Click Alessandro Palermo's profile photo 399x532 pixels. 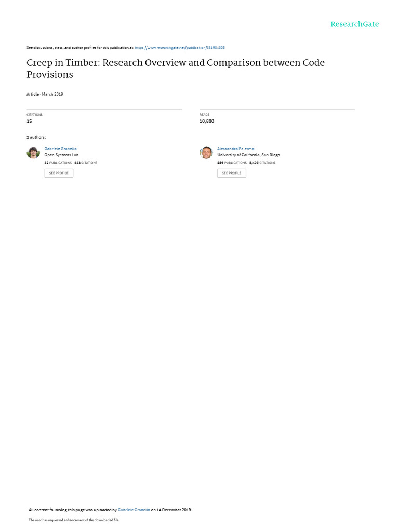[x=206, y=153]
